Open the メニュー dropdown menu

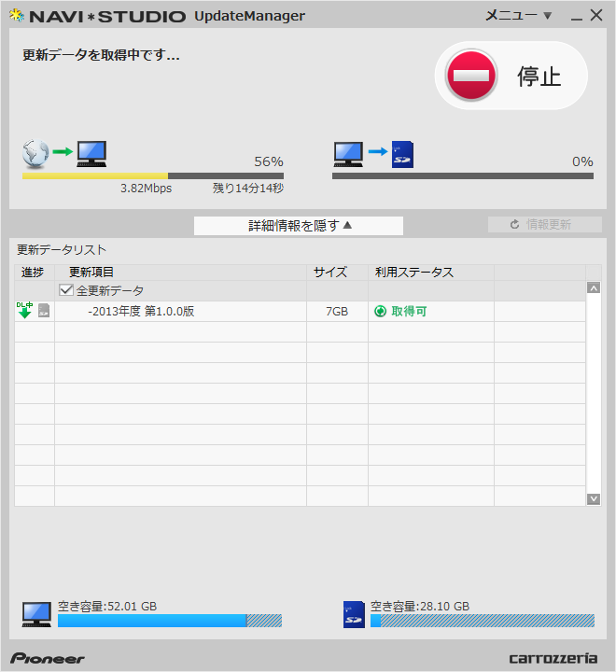pos(518,16)
